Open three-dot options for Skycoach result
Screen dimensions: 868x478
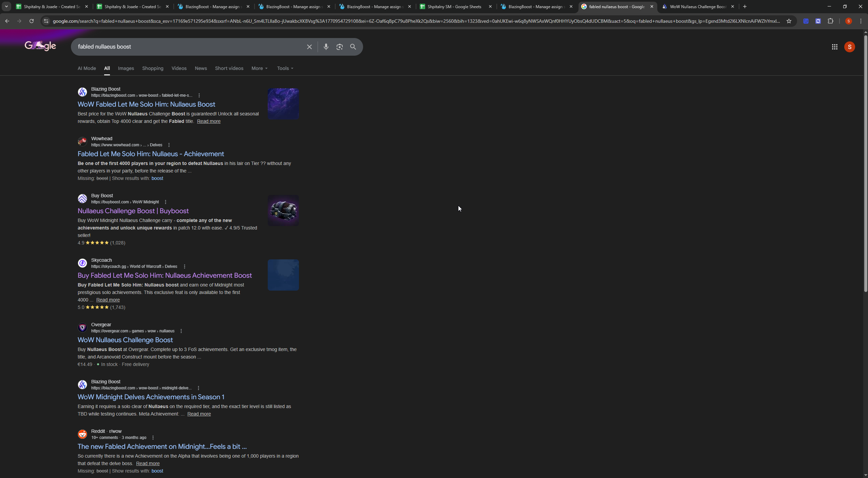click(184, 266)
